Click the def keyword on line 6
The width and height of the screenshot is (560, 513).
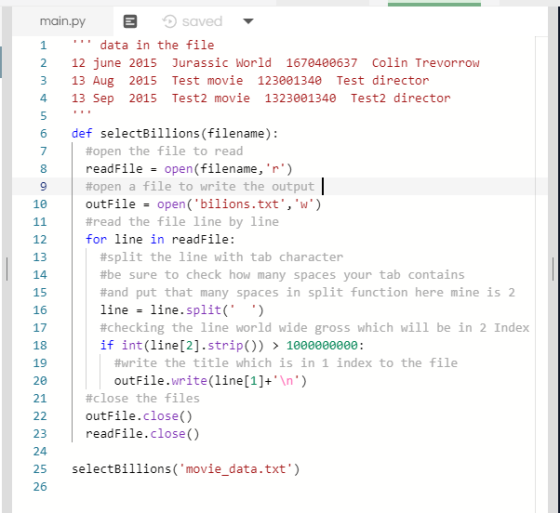pos(82,134)
